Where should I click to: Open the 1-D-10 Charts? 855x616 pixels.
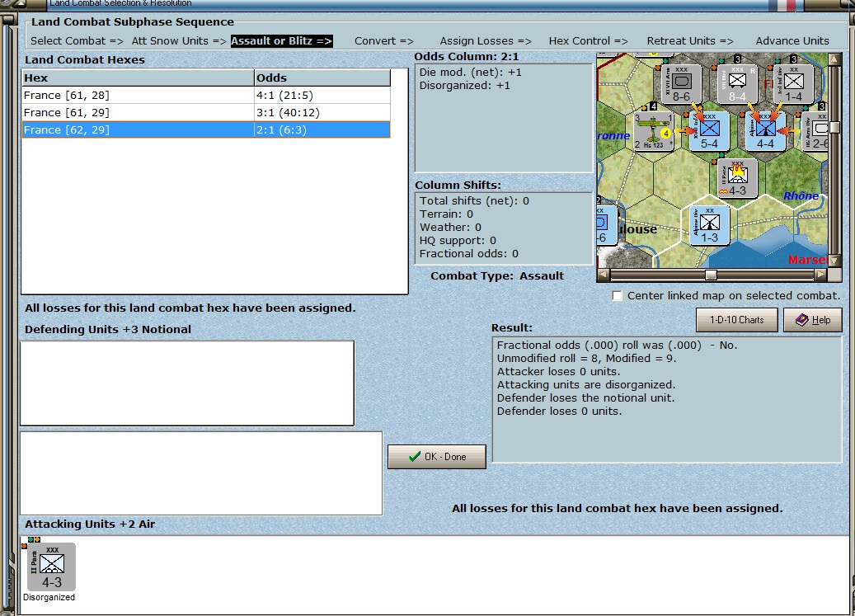pyautogui.click(x=736, y=320)
